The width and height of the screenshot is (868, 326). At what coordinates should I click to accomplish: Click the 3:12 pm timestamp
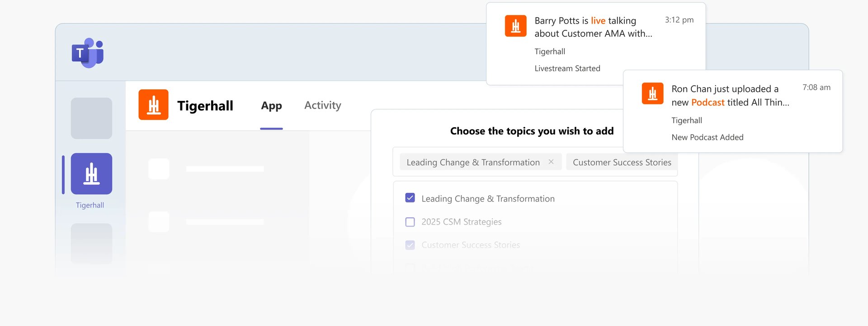(679, 20)
